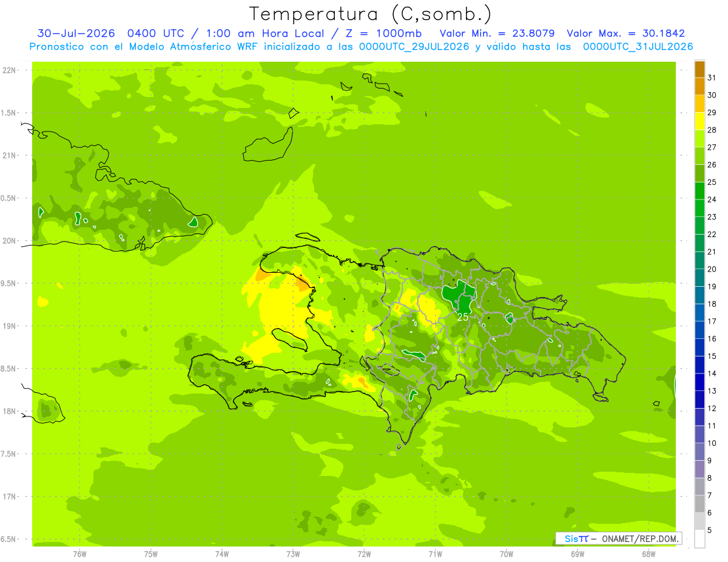Click the orange legend band between 29 and 30
Image resolution: width=728 pixels, height=562 pixels.
(699, 104)
